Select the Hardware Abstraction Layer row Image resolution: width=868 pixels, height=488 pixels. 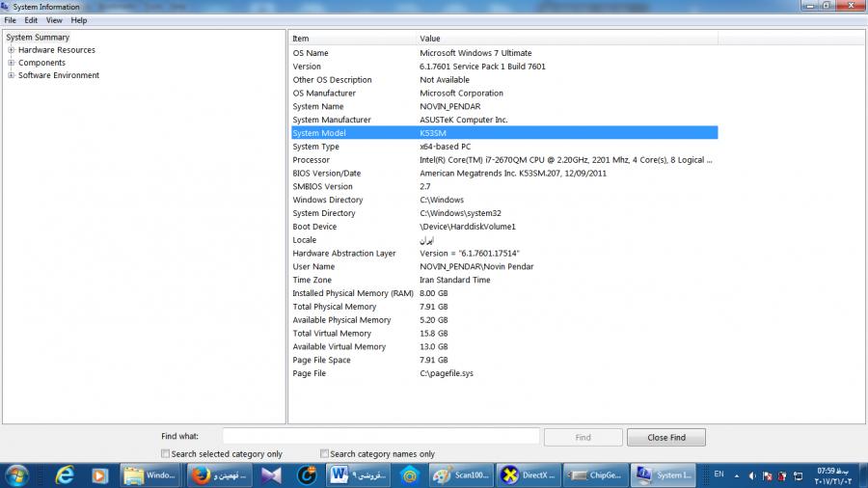point(504,254)
